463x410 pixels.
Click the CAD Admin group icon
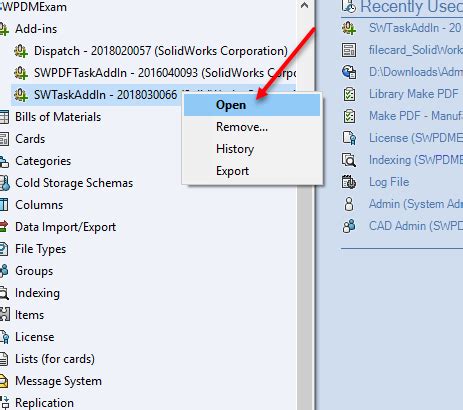tap(349, 226)
